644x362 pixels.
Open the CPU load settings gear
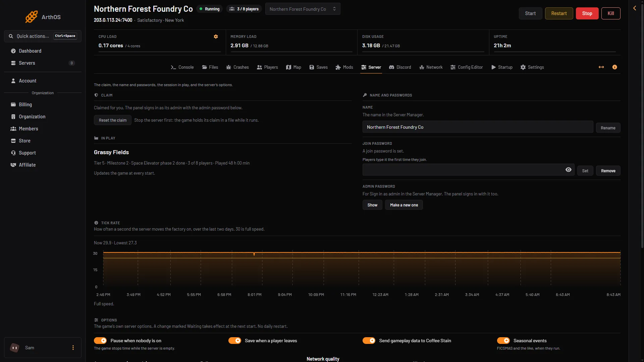(216, 37)
